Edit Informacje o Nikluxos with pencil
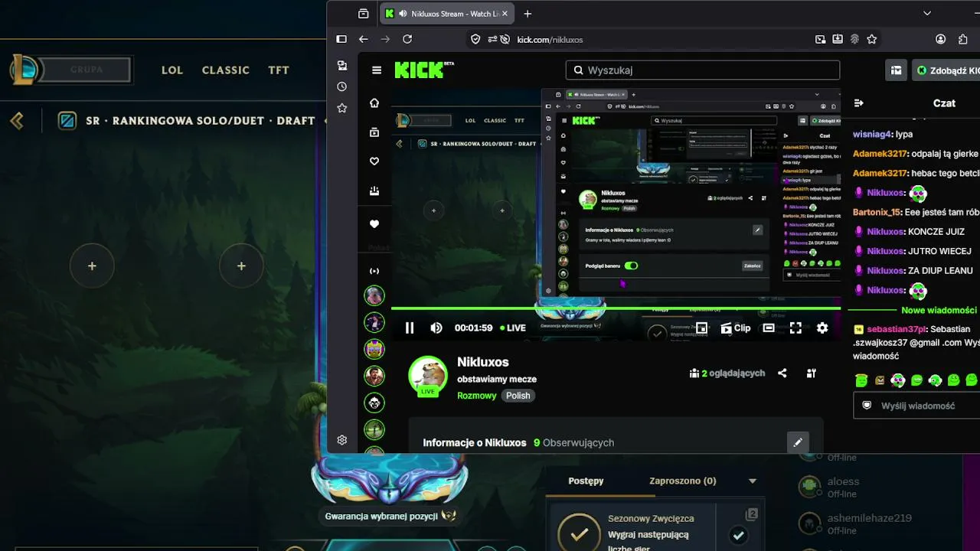 coord(798,442)
